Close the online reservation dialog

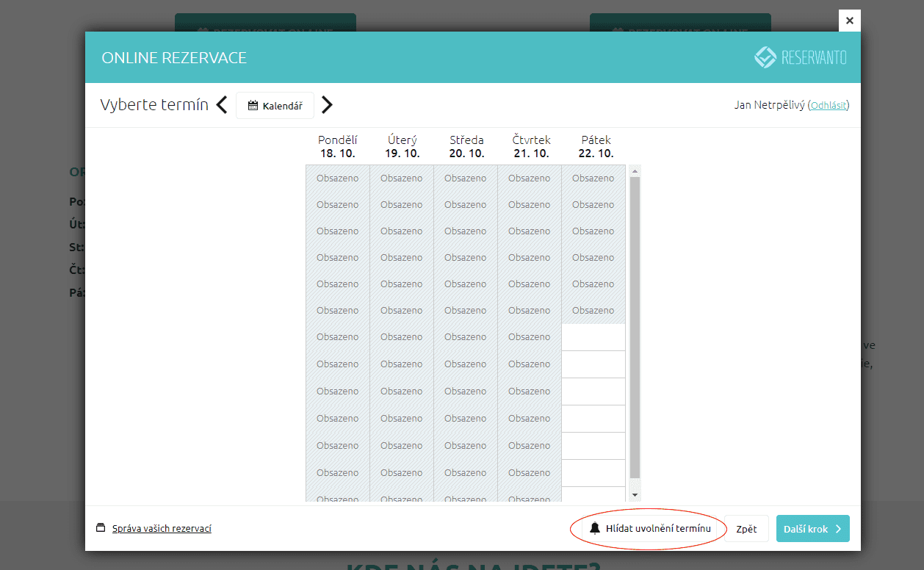click(849, 21)
